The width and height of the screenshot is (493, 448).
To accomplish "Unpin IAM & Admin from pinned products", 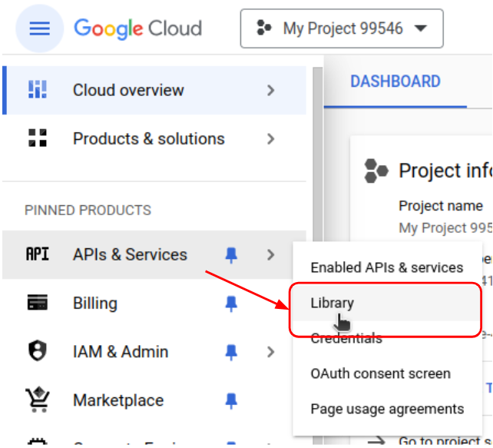I will [231, 352].
